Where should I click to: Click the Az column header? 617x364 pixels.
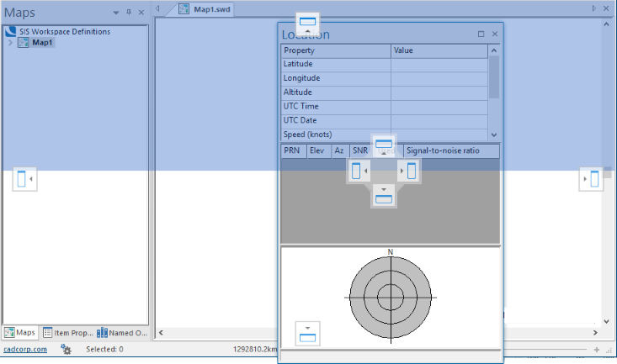pos(340,150)
